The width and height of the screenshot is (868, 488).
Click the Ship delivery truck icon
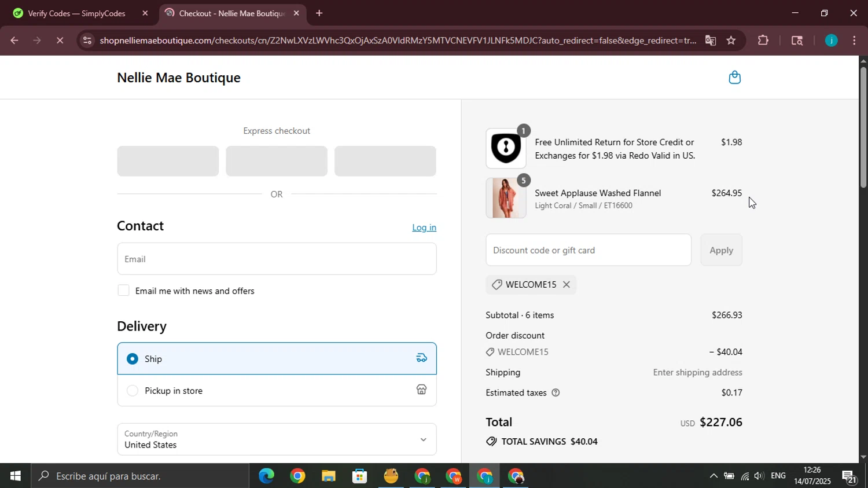[421, 358]
